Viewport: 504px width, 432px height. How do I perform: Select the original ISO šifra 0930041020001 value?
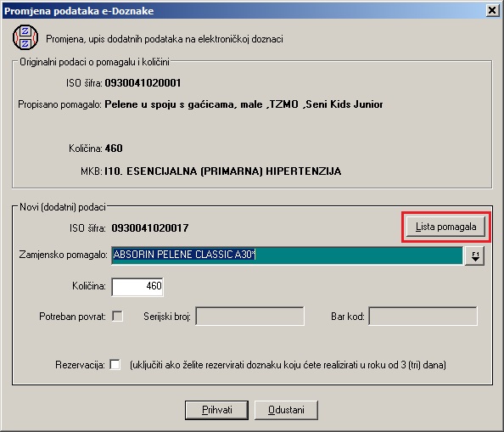(x=143, y=83)
